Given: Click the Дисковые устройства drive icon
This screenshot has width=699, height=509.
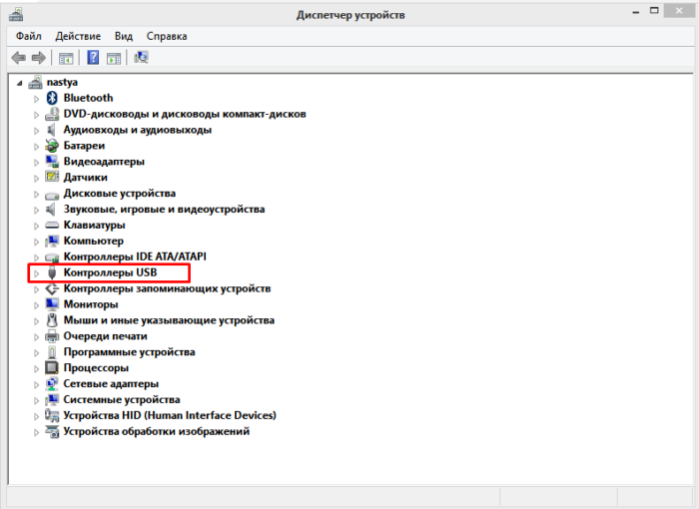Looking at the screenshot, I should pyautogui.click(x=52, y=195).
